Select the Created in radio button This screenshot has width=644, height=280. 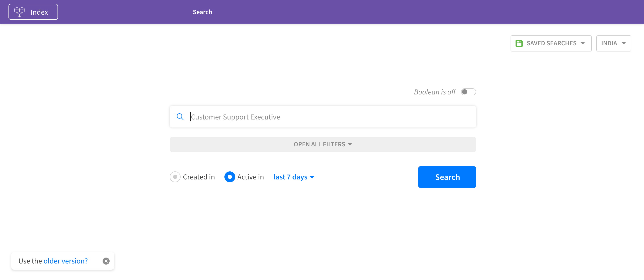tap(175, 177)
